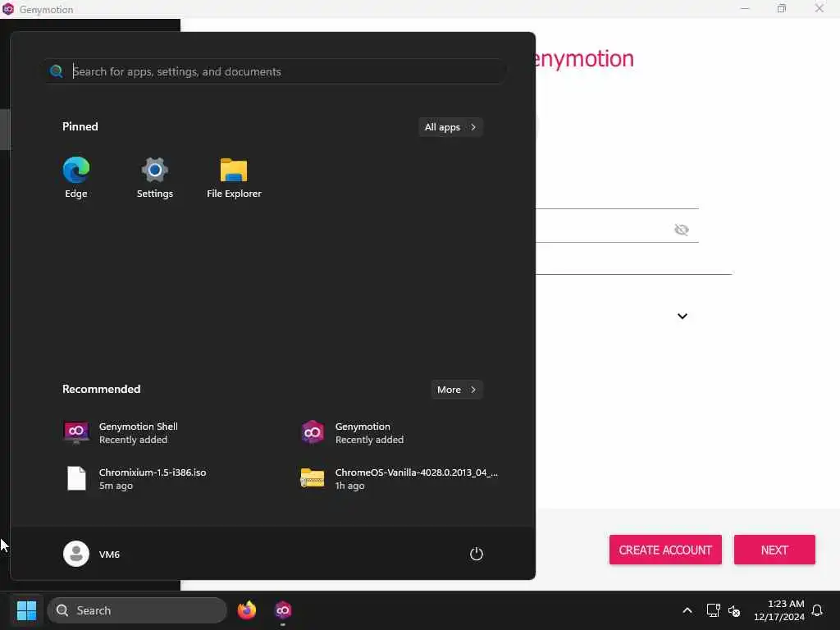This screenshot has width=840, height=630.
Task: Minimize the Genymotion window
Action: coord(745,8)
